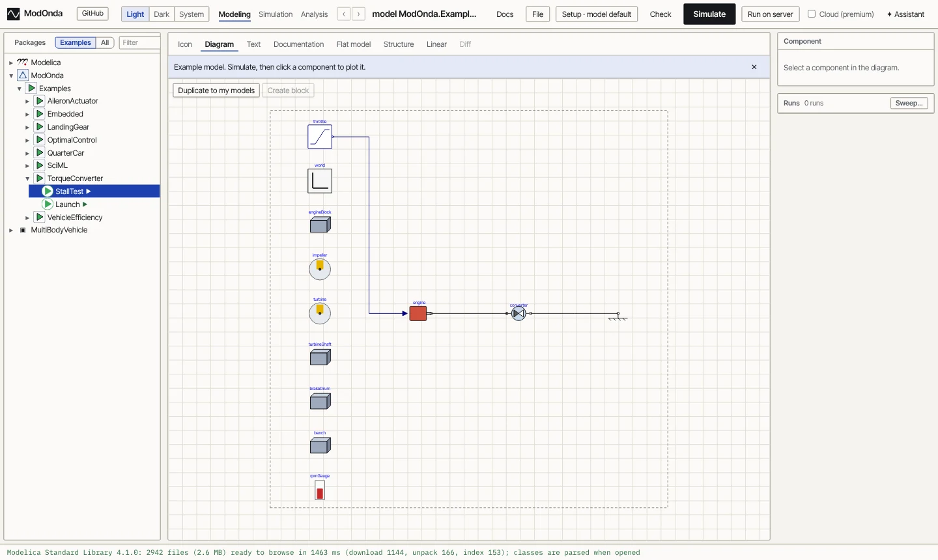This screenshot has height=560, width=938.
Task: Enable the Cloud (premium) checkbox
Action: 812,14
